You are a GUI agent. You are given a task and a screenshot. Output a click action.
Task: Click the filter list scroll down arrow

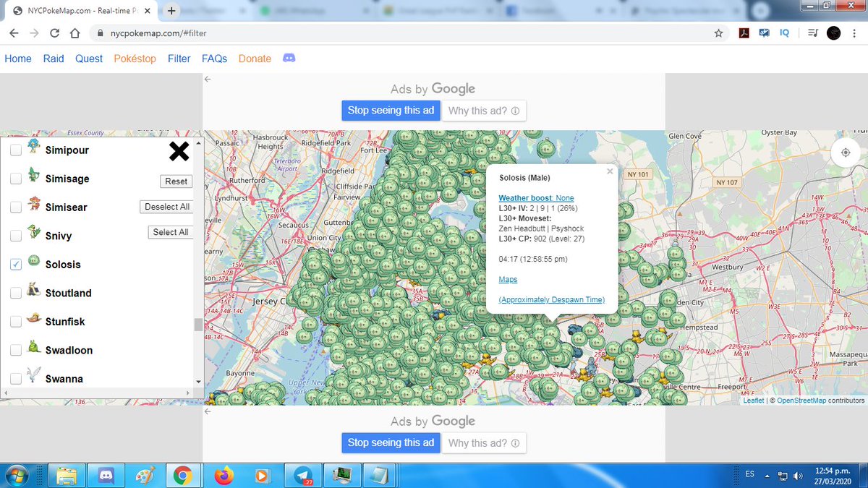coord(198,381)
